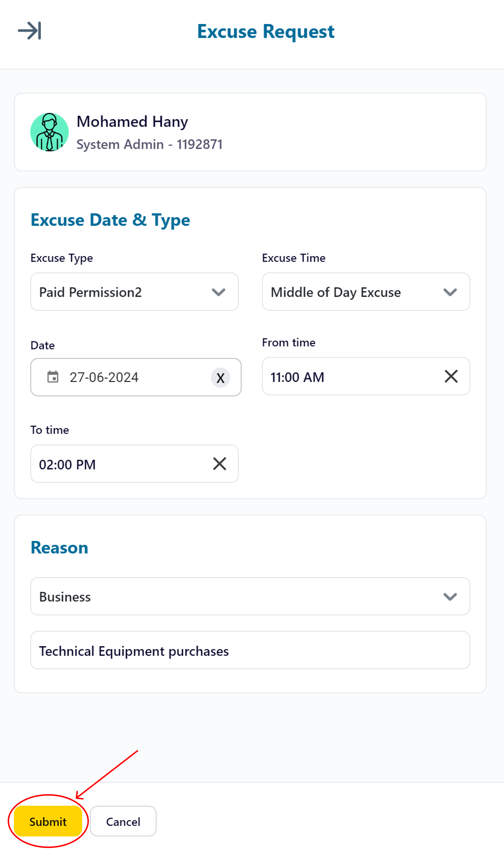Cancel the excuse request
Viewport: 504px width, 860px height.
click(123, 821)
